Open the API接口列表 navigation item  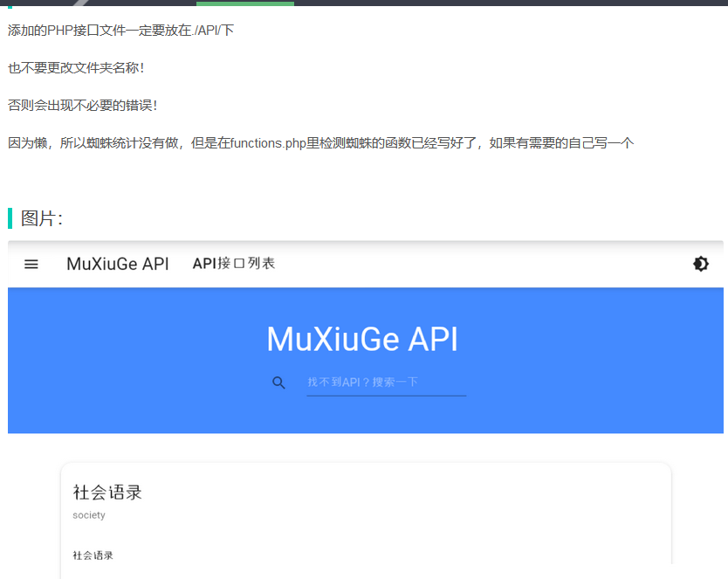point(234,263)
